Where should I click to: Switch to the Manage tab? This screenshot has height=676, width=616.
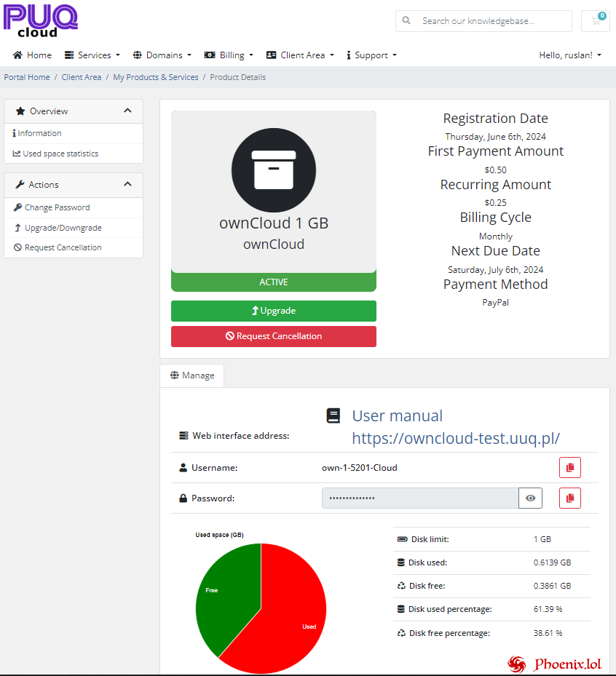[x=192, y=375]
